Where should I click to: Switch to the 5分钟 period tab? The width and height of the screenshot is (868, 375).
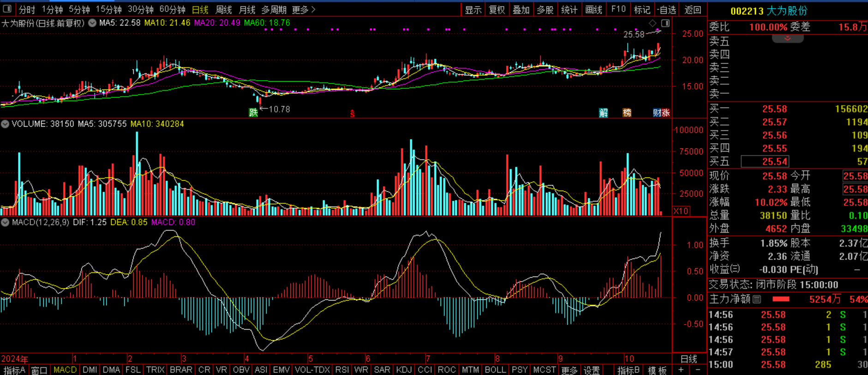79,9
